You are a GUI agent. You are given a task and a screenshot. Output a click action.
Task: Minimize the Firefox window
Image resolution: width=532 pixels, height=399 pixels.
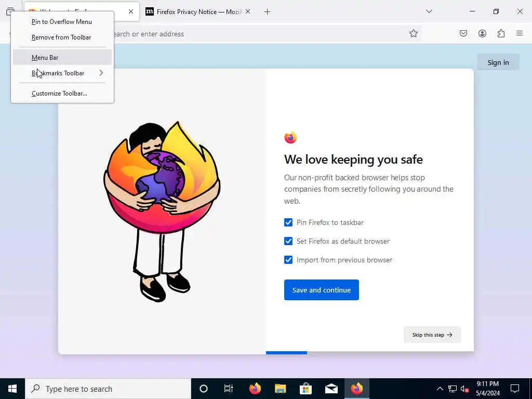tap(472, 11)
